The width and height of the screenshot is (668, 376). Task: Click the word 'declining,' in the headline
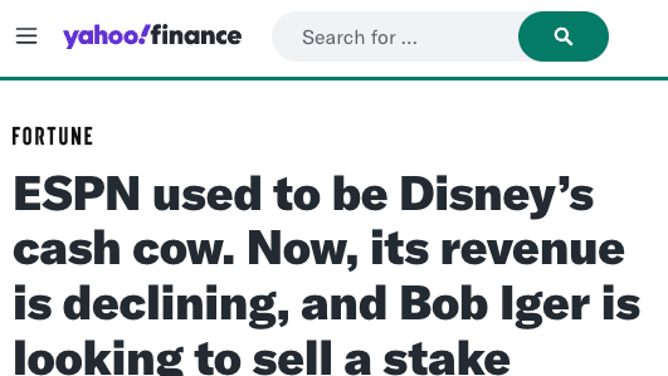[x=176, y=305]
